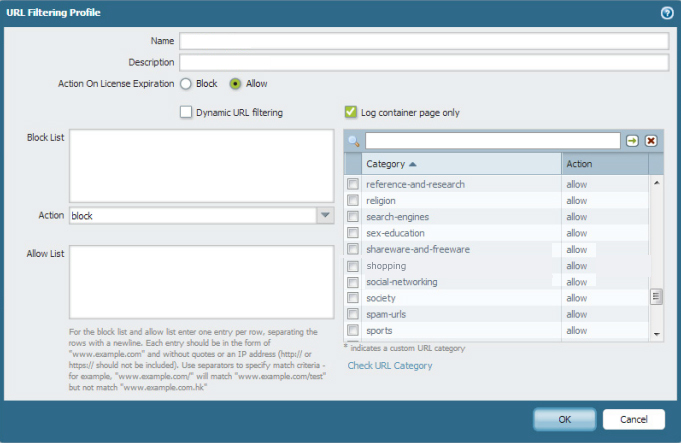Click into the Name text field

coord(422,41)
